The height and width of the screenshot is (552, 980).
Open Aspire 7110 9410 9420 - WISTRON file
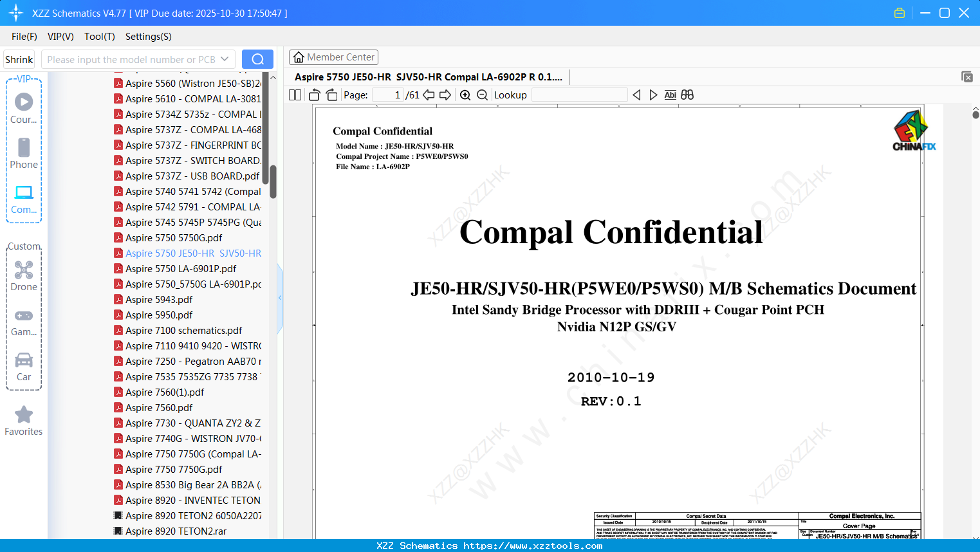(188, 346)
